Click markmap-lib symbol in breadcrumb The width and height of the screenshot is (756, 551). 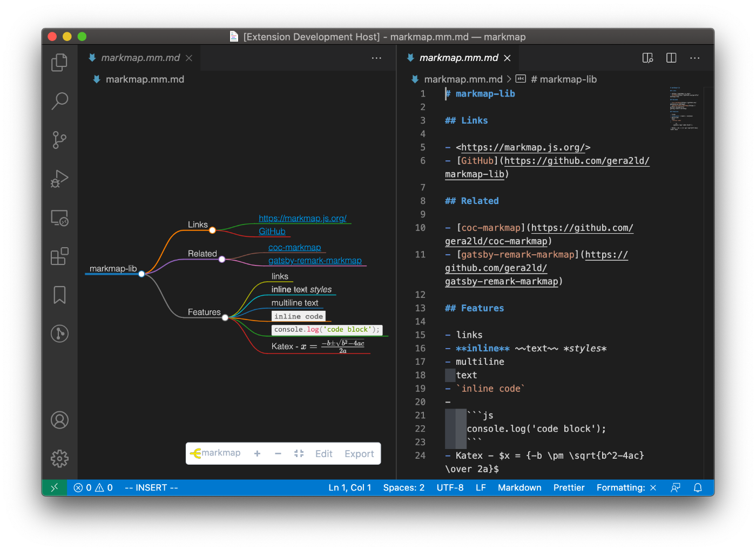pos(563,79)
